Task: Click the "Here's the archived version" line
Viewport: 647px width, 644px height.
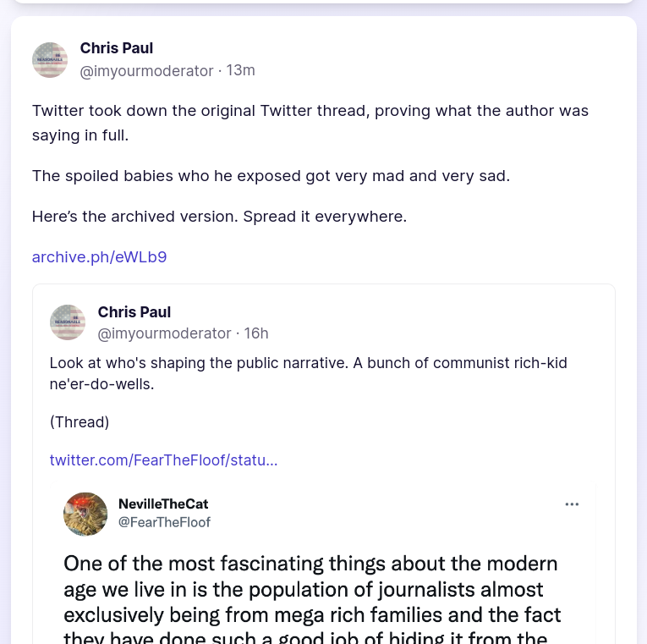Action: click(x=219, y=216)
